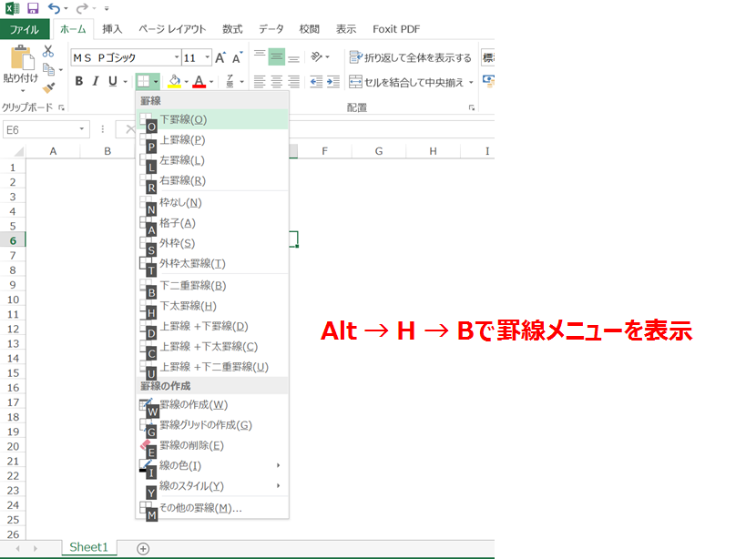Open the クリップボード pane launcher
The height and width of the screenshot is (559, 756).
tap(61, 107)
